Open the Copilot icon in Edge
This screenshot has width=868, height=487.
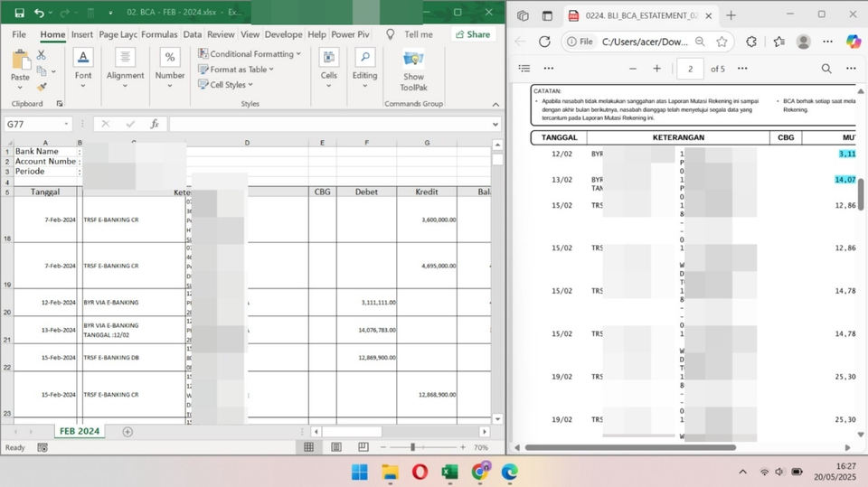point(853,42)
